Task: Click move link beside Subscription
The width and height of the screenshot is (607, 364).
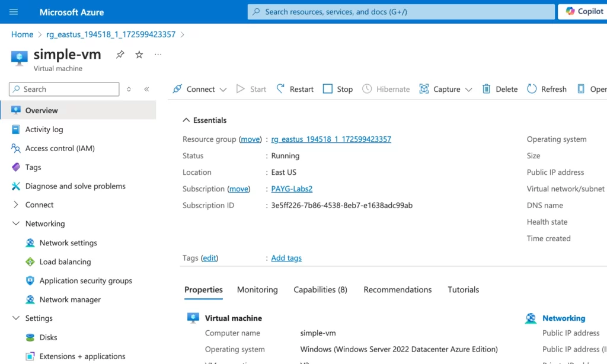Action: 238,189
